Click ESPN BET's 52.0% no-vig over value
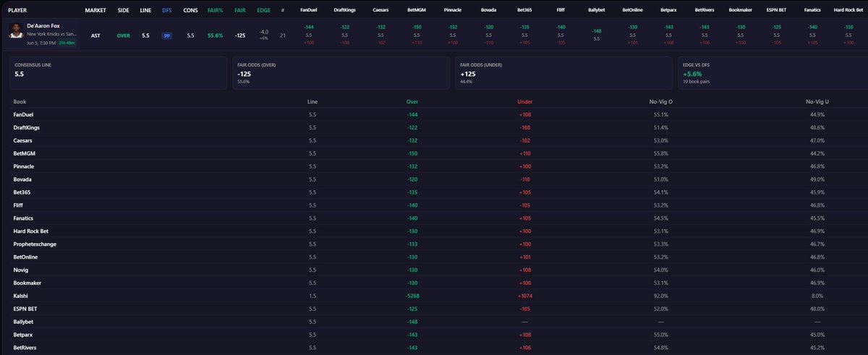The height and width of the screenshot is (355, 868). 661,307
